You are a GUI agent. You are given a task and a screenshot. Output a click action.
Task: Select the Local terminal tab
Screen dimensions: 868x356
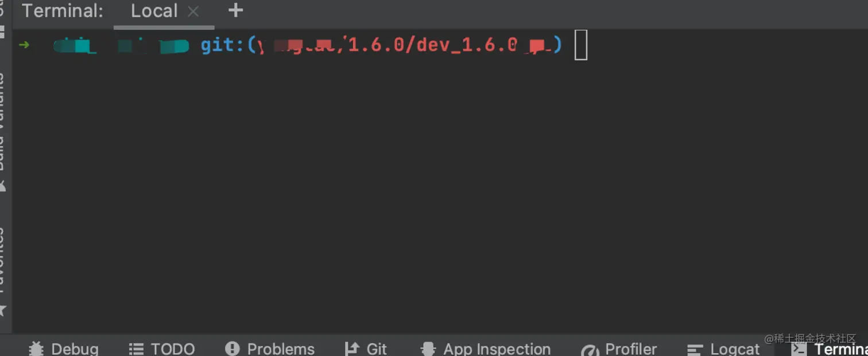pos(154,11)
